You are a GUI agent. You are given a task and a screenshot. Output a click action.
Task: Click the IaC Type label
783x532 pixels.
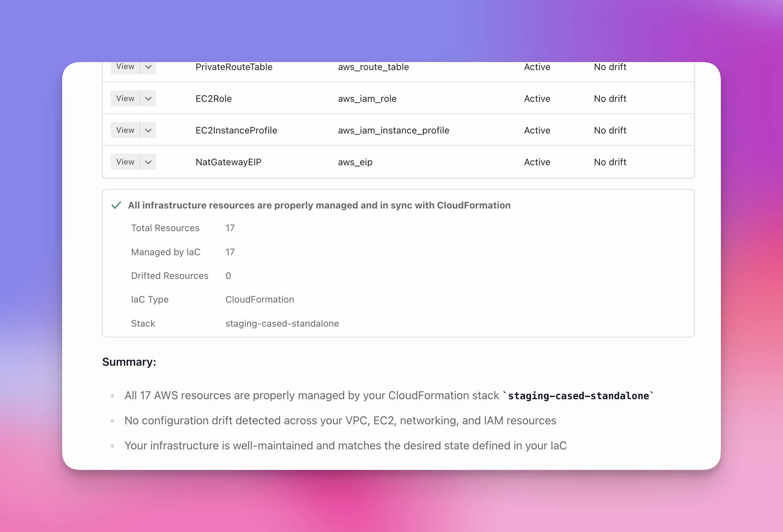click(x=150, y=299)
